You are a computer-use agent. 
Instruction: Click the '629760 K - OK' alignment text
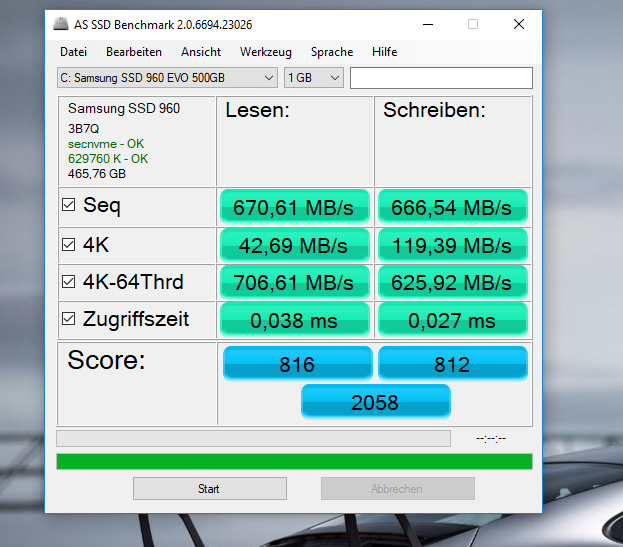pos(108,159)
